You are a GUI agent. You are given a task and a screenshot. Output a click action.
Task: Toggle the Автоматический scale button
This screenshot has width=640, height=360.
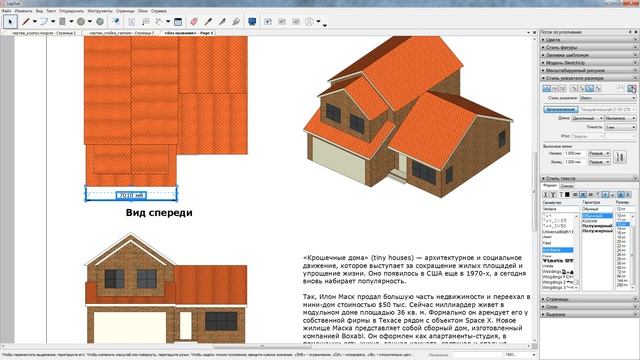coord(561,109)
